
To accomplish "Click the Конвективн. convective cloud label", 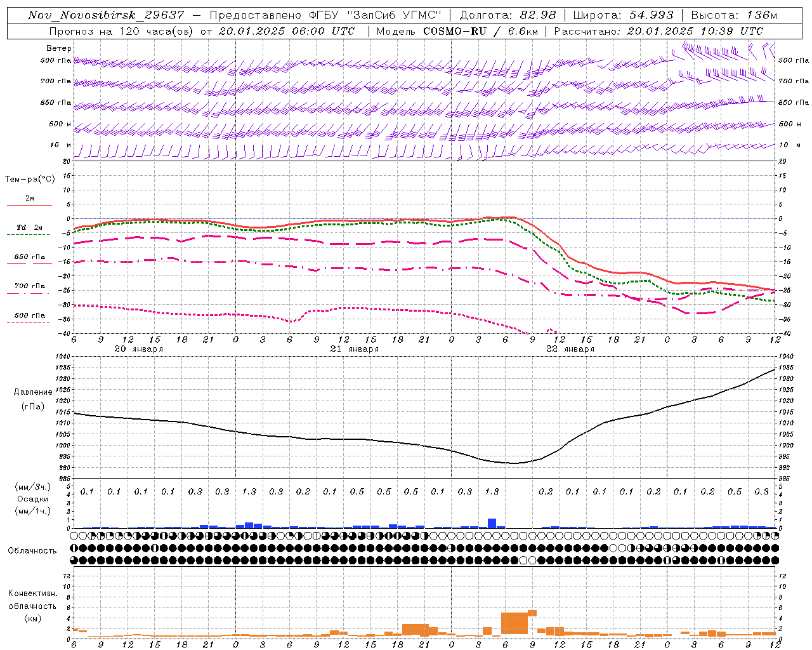I will tap(32, 594).
